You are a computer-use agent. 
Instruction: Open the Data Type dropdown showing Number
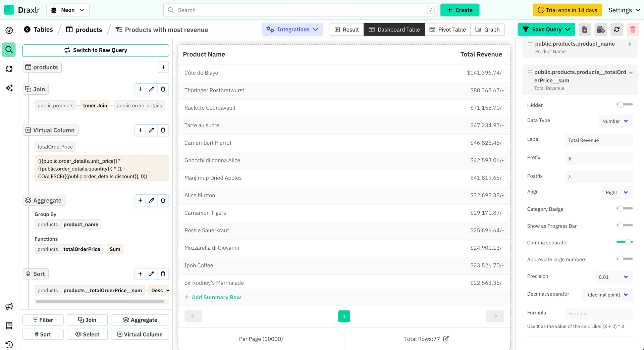click(615, 121)
